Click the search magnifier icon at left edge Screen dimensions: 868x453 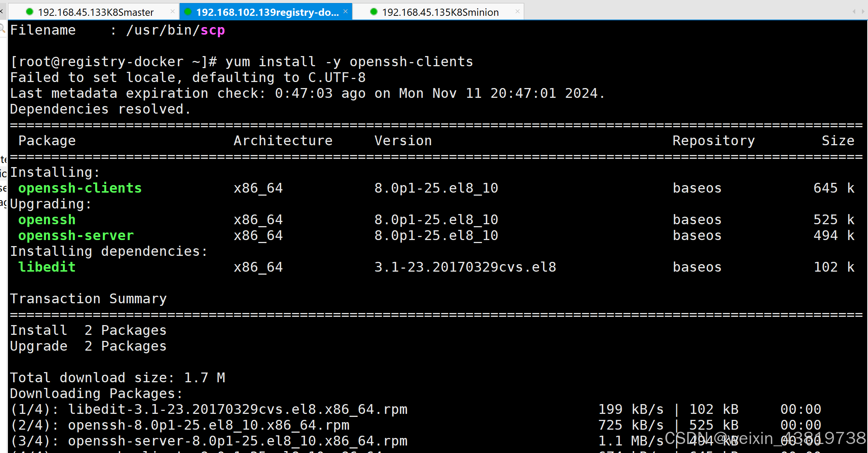pos(2,28)
